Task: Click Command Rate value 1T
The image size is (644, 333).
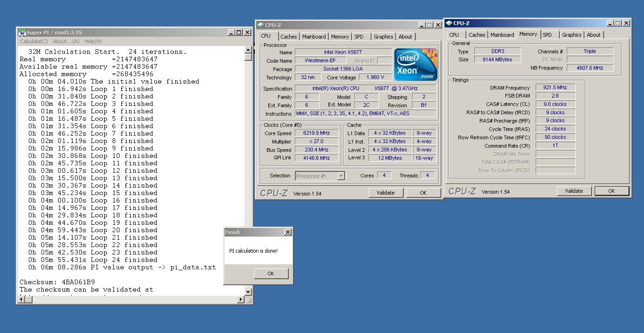Action: [x=555, y=145]
